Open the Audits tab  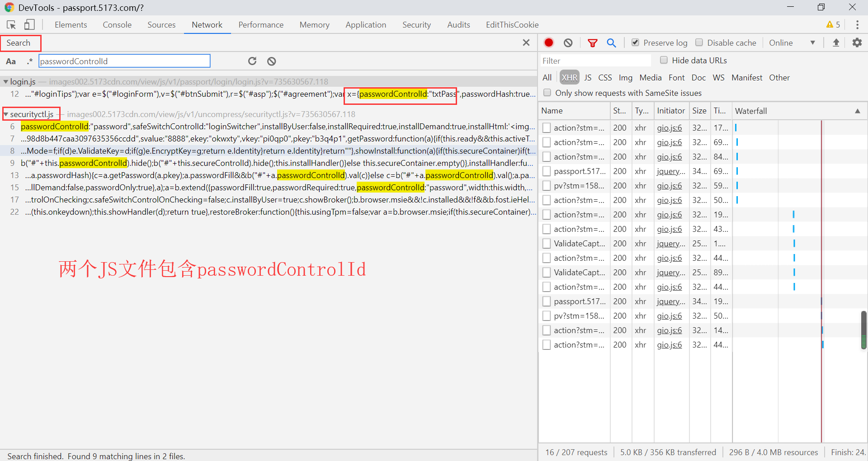458,25
